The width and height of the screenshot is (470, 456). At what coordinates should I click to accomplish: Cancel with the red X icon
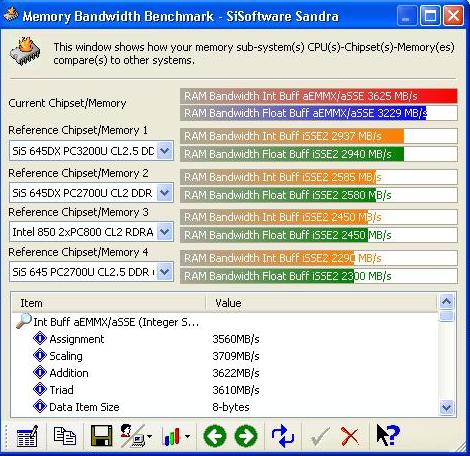coord(350,436)
